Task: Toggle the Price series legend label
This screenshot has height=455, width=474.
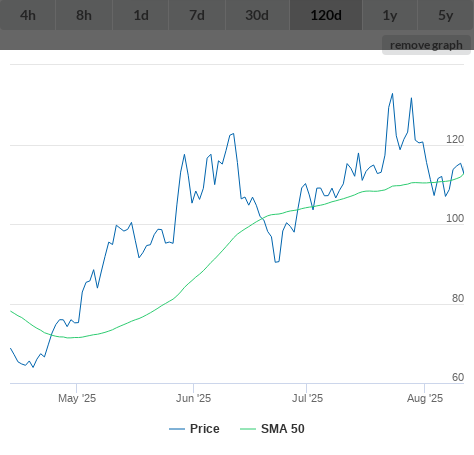Action: (x=205, y=429)
